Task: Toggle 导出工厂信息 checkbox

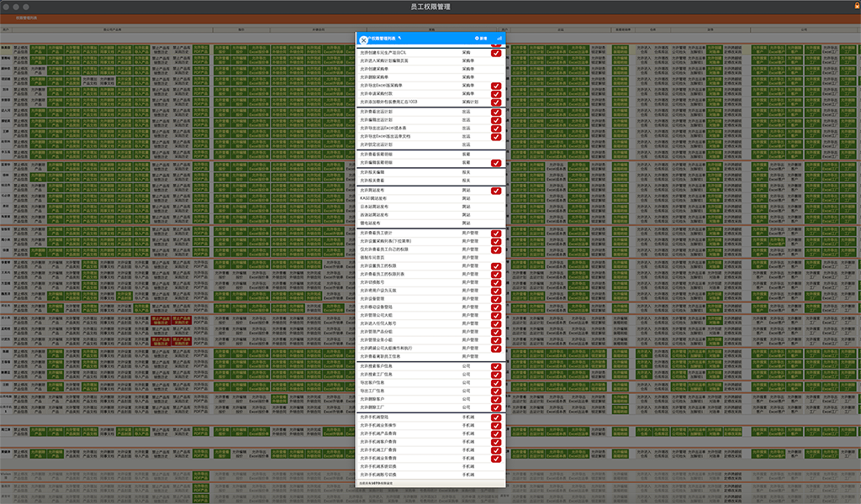Action: click(496, 391)
